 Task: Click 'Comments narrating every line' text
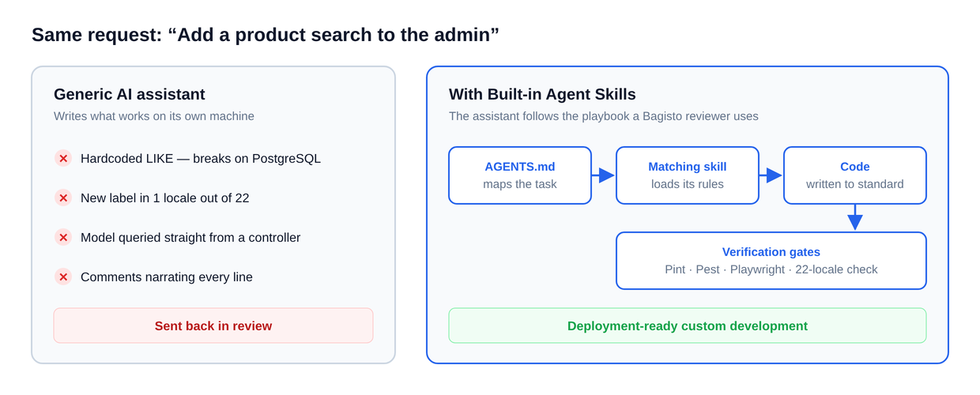(167, 276)
